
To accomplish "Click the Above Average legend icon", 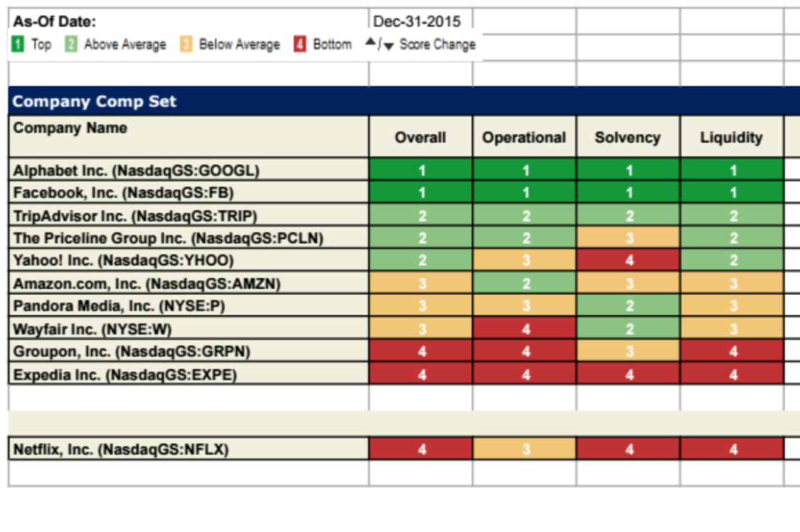I will point(71,45).
